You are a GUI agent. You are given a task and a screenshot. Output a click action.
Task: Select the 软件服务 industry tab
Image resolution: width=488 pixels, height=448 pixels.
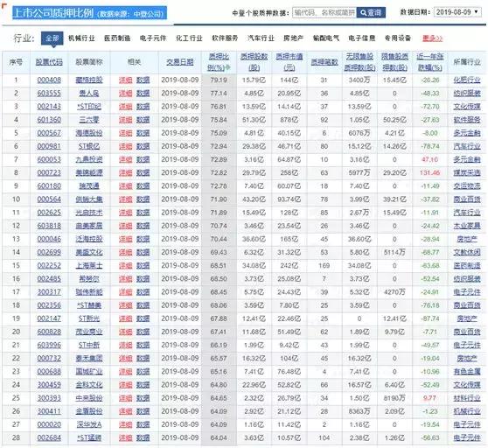tap(225, 38)
